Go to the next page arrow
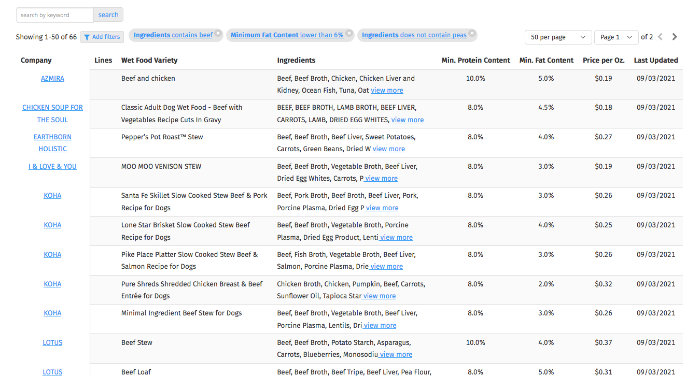 [x=675, y=37]
